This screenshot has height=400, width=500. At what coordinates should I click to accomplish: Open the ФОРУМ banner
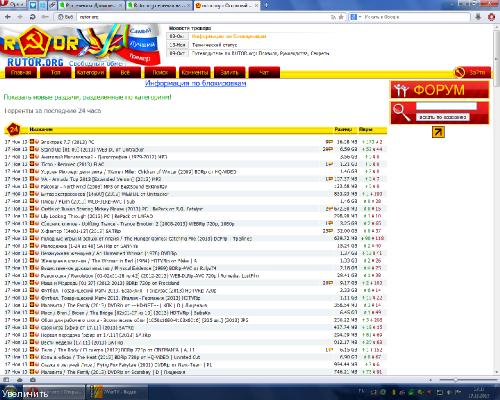pyautogui.click(x=440, y=90)
